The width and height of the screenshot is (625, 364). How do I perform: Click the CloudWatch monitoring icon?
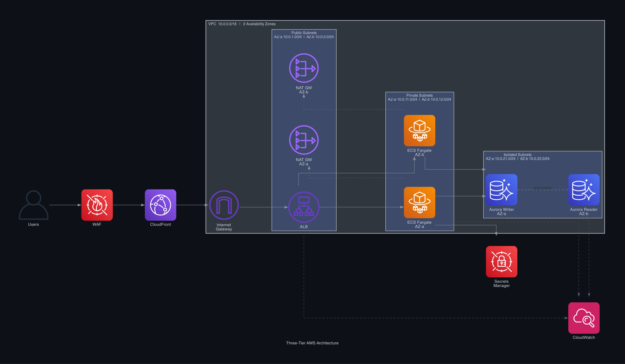[584, 318]
